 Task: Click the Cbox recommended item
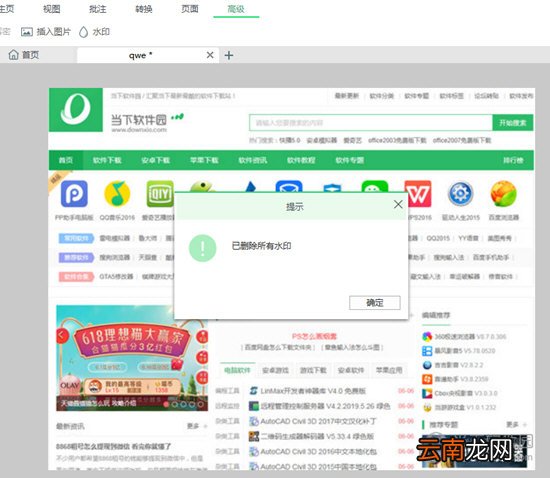pos(460,393)
